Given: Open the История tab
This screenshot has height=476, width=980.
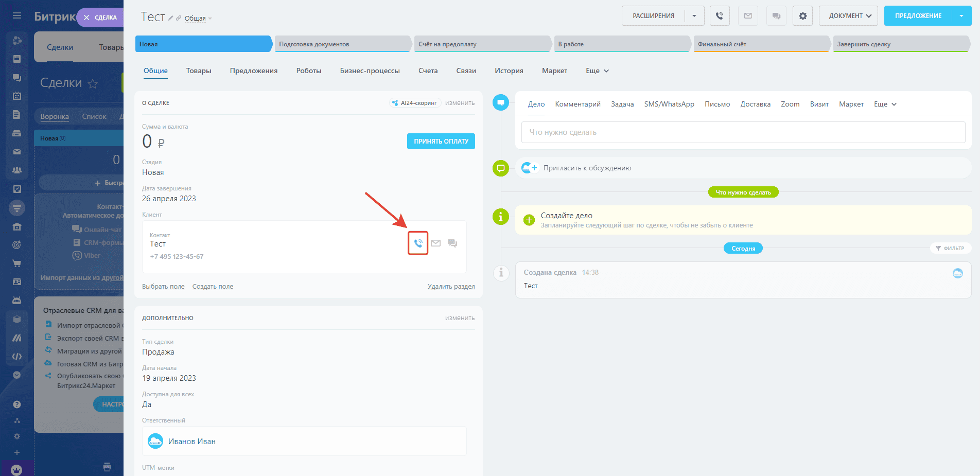Looking at the screenshot, I should tap(509, 71).
